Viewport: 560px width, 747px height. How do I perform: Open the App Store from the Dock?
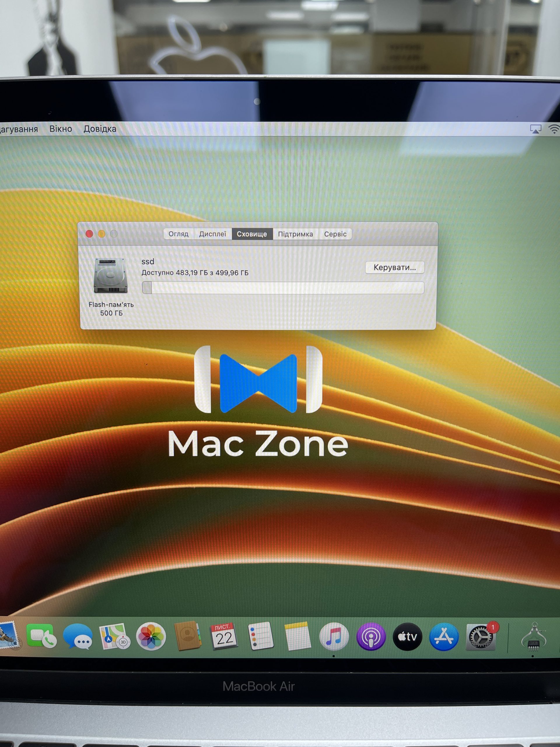(444, 637)
